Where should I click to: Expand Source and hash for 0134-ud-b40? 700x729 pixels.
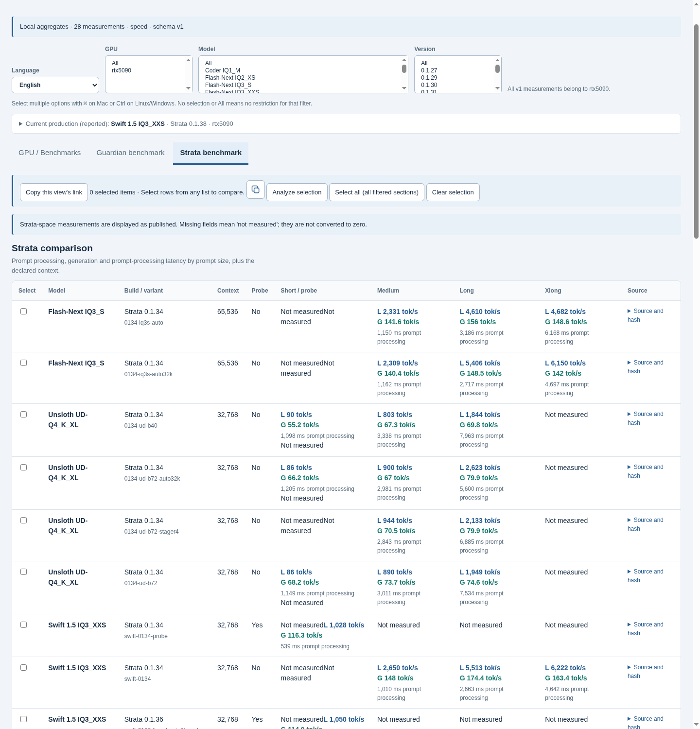coord(646,418)
